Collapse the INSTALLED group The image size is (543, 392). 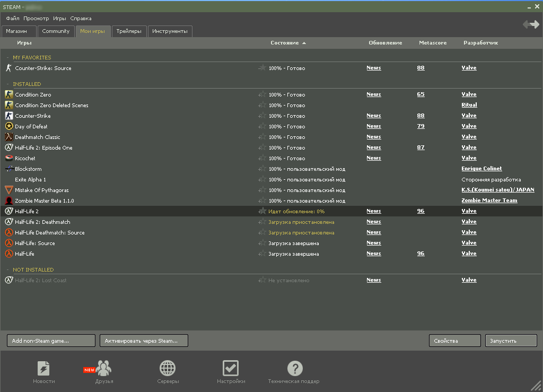click(7, 84)
